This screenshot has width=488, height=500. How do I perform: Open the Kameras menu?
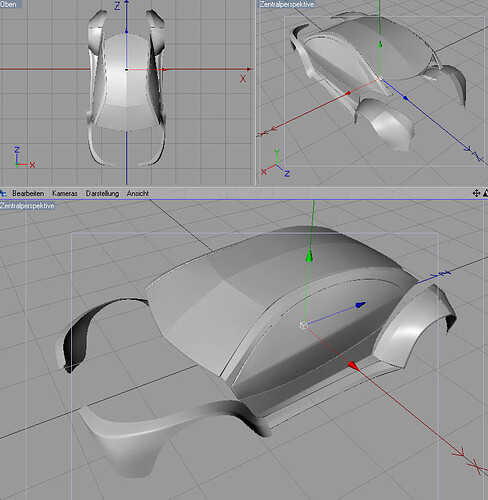click(x=65, y=193)
